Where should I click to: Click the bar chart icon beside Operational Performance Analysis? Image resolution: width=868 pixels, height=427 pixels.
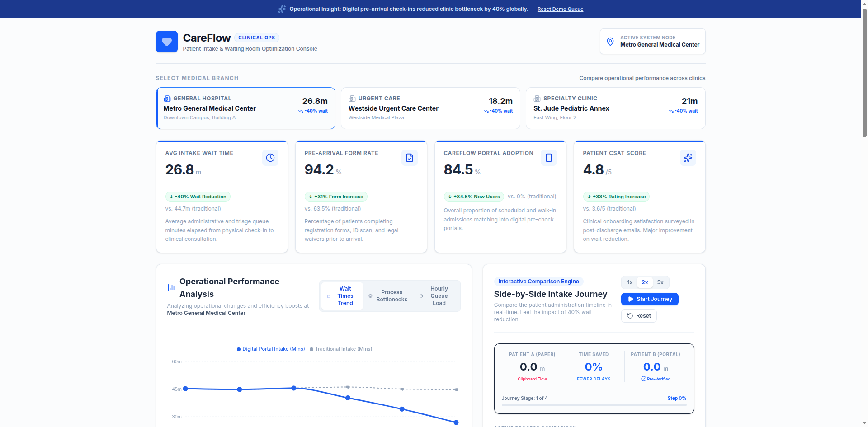tap(171, 287)
